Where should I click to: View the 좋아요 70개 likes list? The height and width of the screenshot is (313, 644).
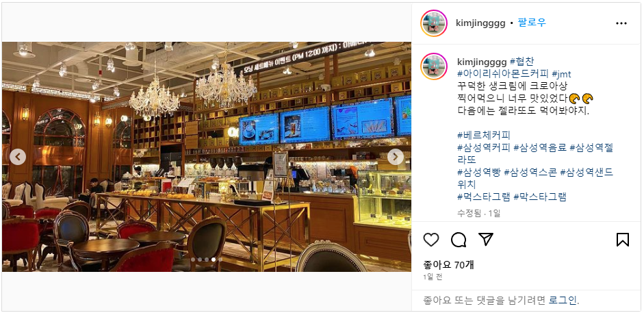coord(448,265)
